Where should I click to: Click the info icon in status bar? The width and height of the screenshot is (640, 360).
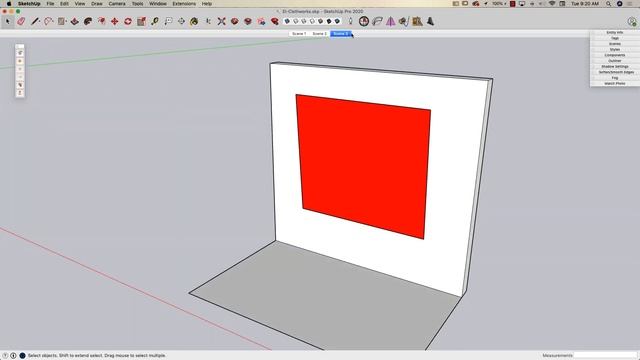[13, 356]
